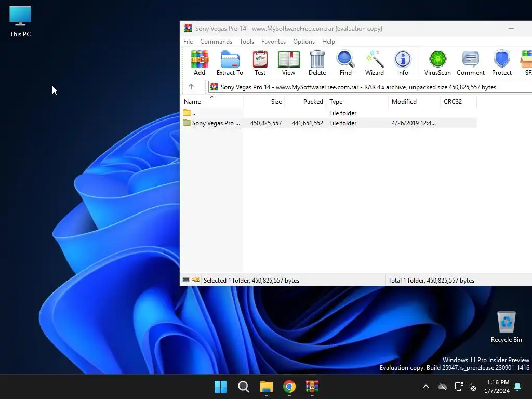Click 'Total 1 folder' status text
Screen dimensions: 532x399
[x=431, y=280]
